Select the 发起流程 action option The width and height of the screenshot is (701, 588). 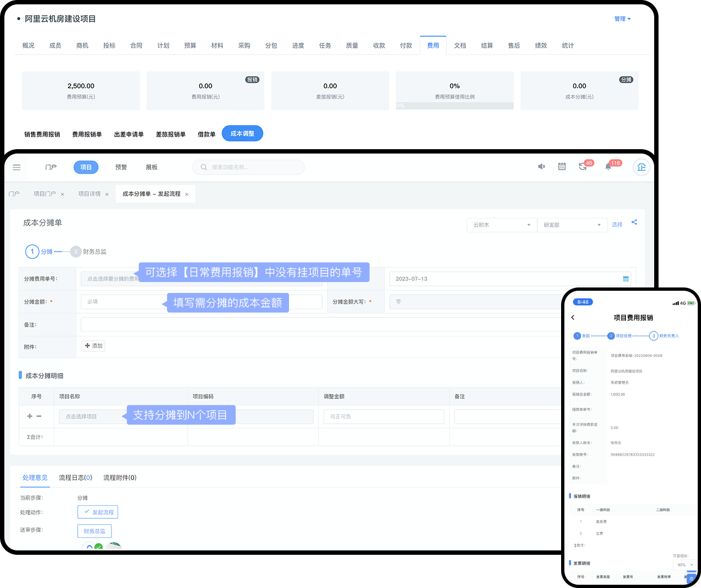click(x=98, y=512)
